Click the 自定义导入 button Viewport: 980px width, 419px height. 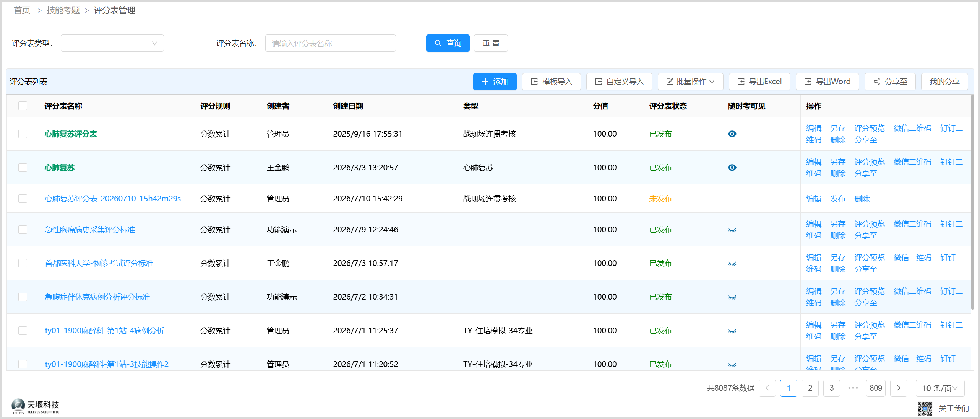(619, 82)
